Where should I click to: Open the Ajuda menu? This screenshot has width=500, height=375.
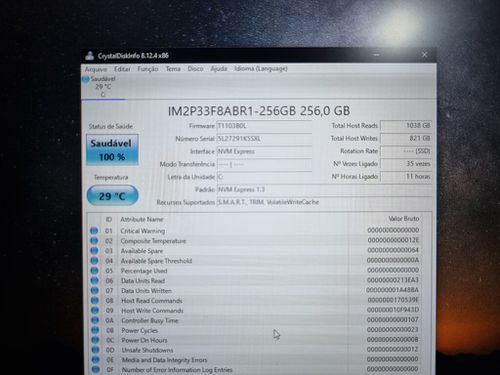219,69
